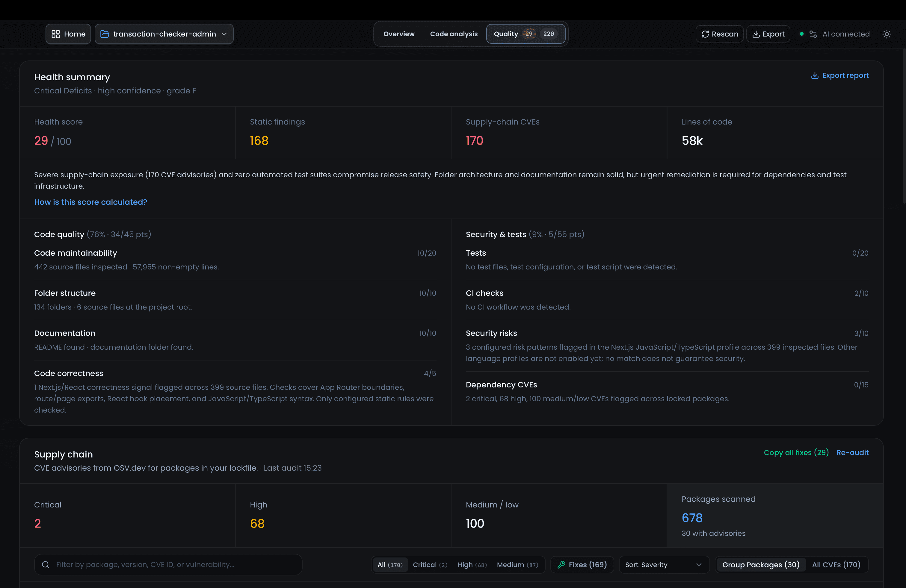This screenshot has height=588, width=906.
Task: Click the Static findings 168 value
Action: coord(259,141)
